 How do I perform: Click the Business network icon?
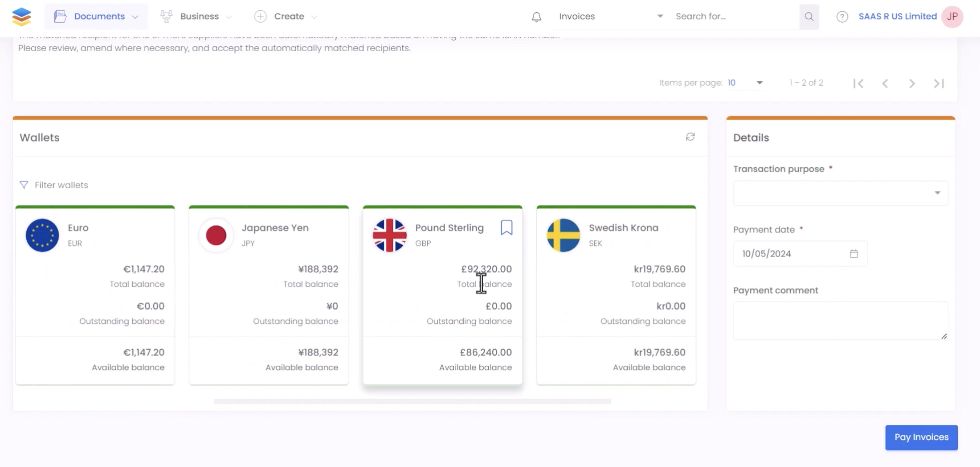[166, 16]
